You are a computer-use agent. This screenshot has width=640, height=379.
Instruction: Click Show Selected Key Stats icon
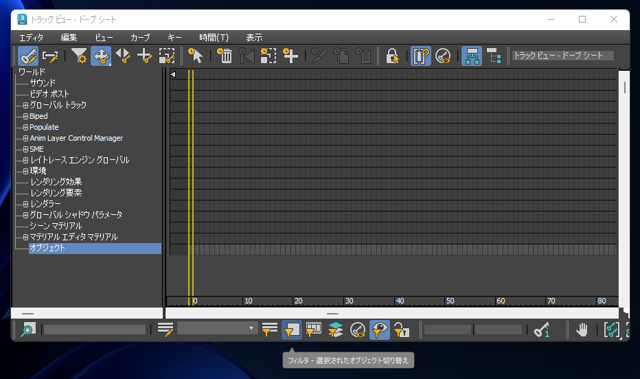(543, 330)
